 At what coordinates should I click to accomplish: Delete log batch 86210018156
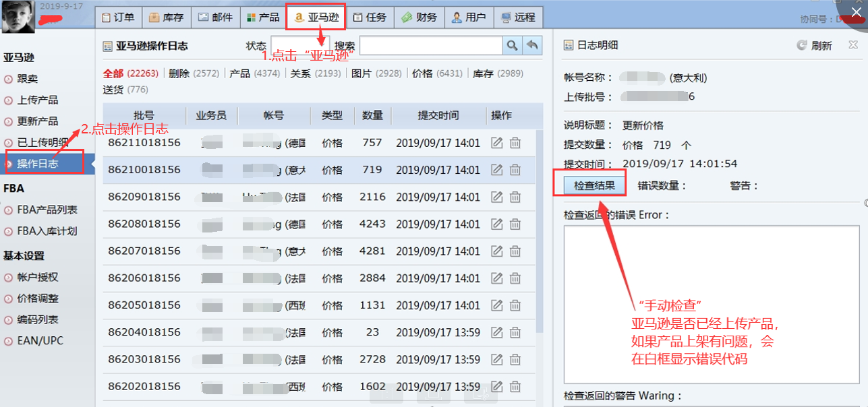[x=515, y=170]
